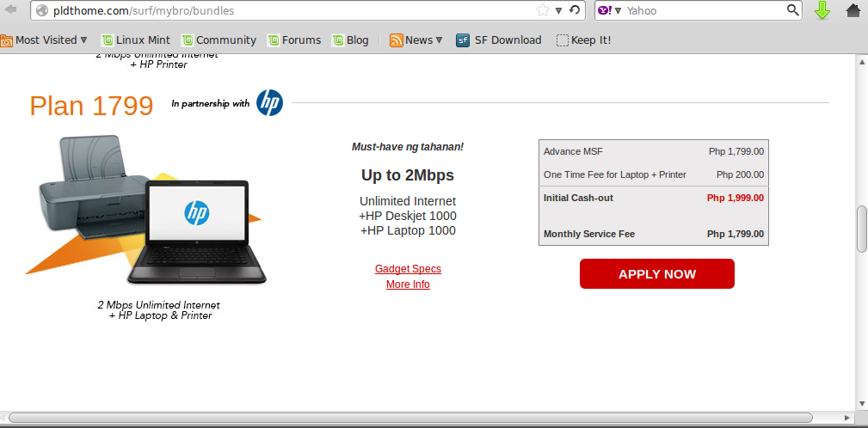Show URL history dropdown arrow
Image resolution: width=868 pixels, height=428 pixels.
558,10
